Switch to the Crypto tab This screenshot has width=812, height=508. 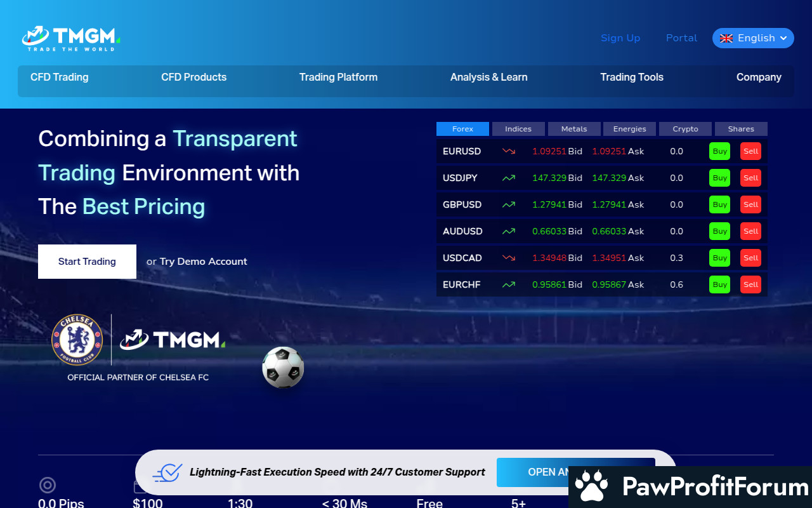click(x=685, y=129)
